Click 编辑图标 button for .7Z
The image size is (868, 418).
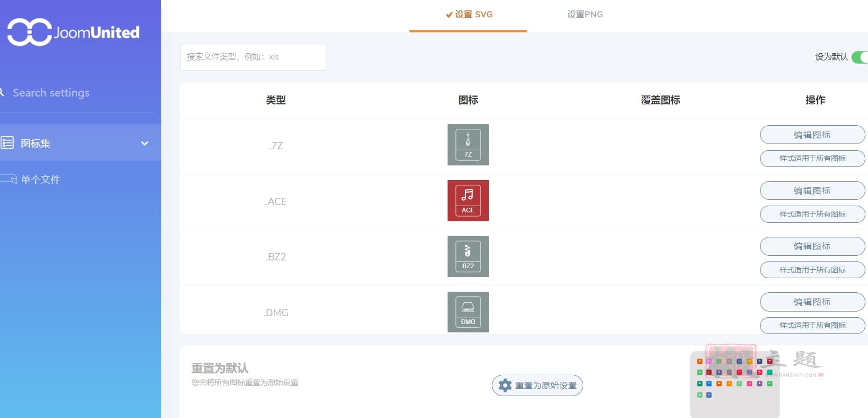tap(812, 135)
